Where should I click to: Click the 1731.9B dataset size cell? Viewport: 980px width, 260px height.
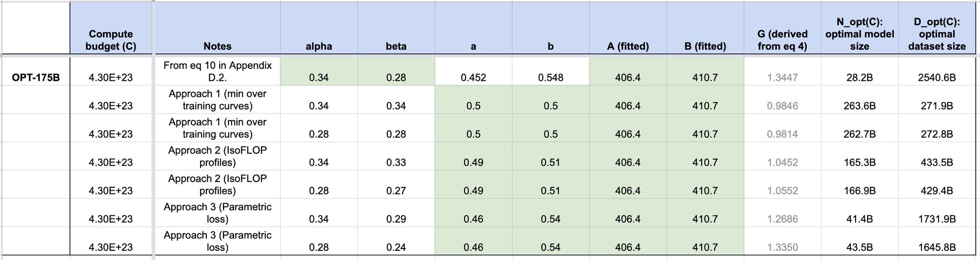(937, 213)
